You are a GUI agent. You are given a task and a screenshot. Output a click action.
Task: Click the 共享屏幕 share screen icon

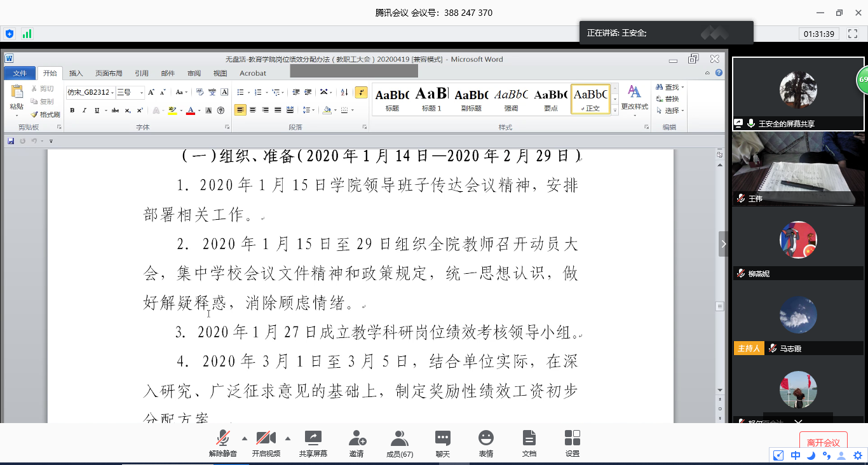coord(313,439)
